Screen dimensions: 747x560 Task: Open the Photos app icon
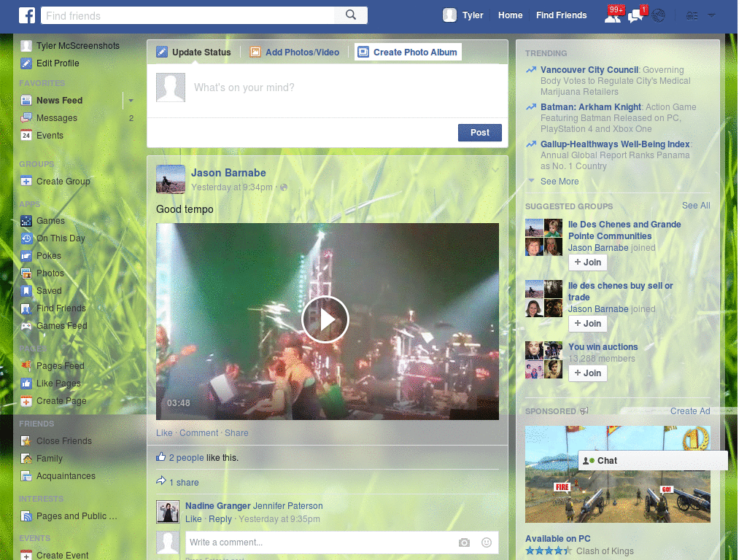pos(26,273)
